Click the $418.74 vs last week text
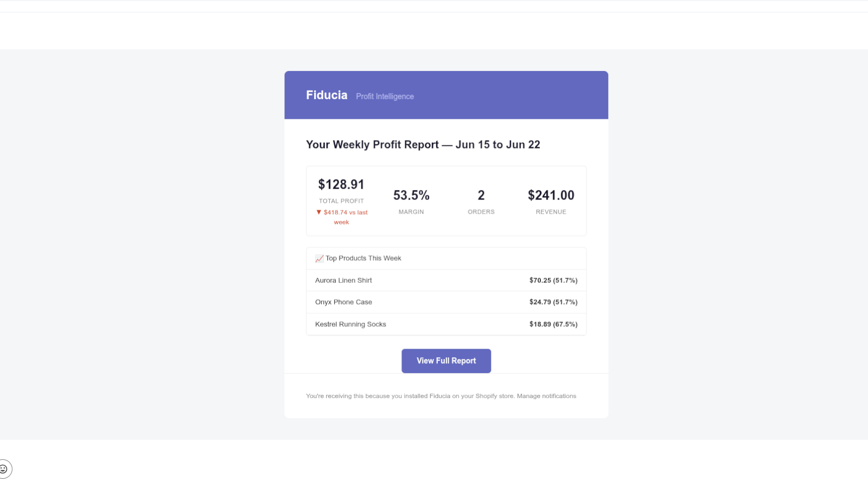 (x=345, y=217)
